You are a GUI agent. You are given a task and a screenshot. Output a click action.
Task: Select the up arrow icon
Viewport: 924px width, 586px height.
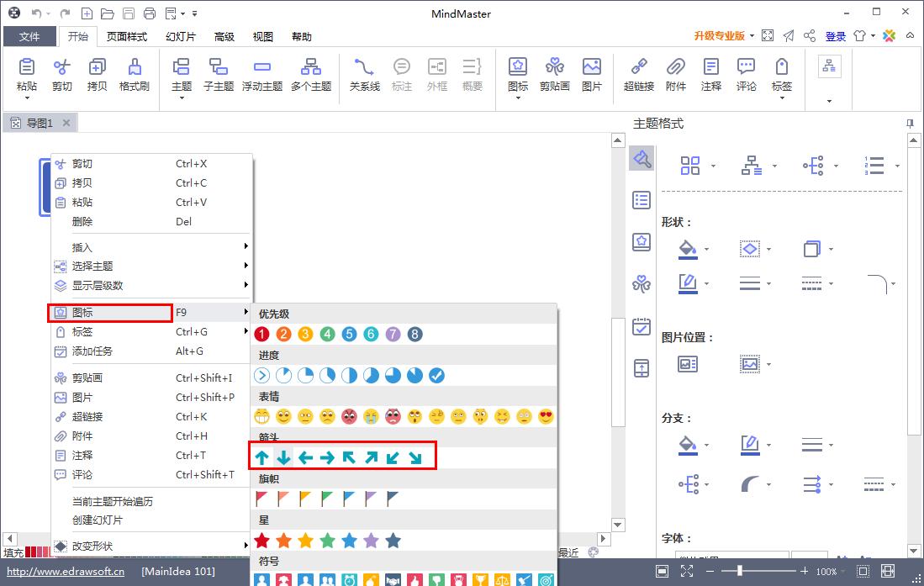(x=261, y=457)
